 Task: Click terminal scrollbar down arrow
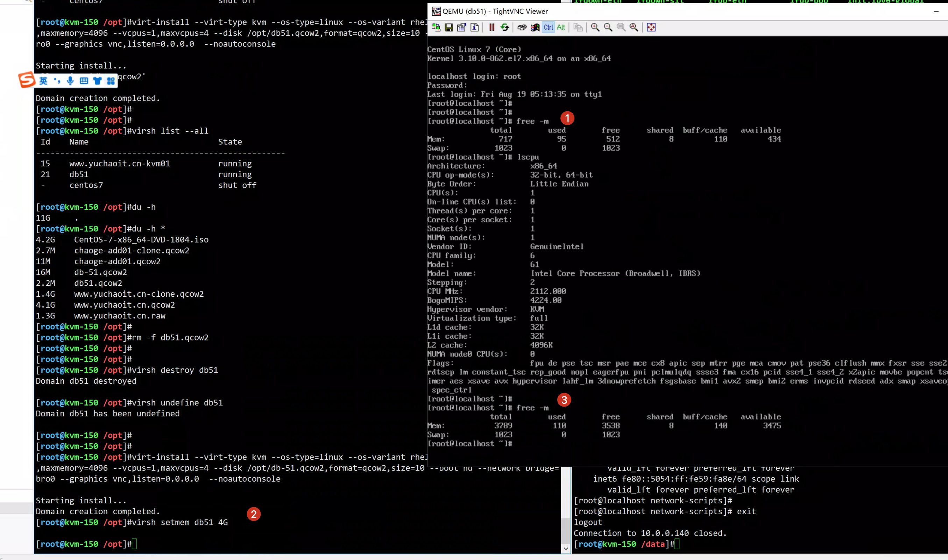click(x=566, y=548)
